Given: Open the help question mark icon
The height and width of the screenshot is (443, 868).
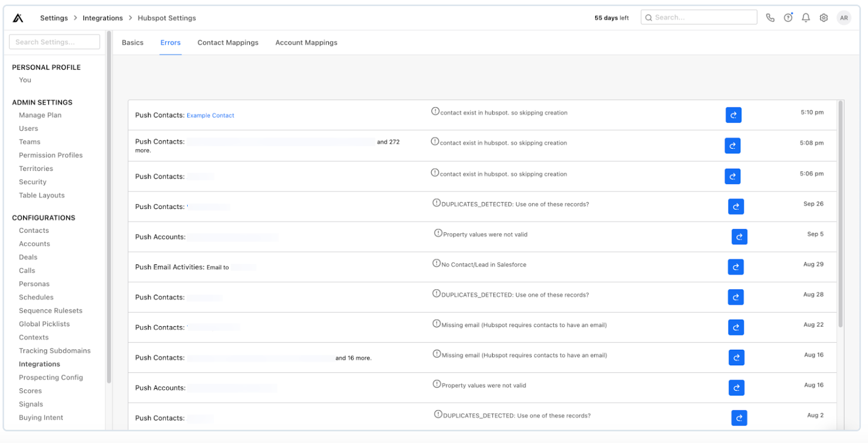Looking at the screenshot, I should tap(788, 17).
